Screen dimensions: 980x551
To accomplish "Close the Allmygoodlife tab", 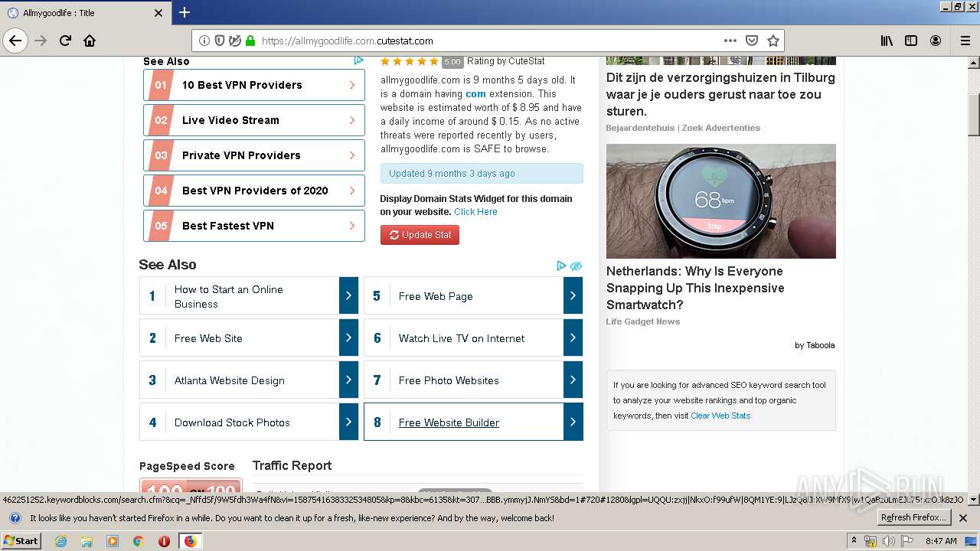I will point(158,13).
